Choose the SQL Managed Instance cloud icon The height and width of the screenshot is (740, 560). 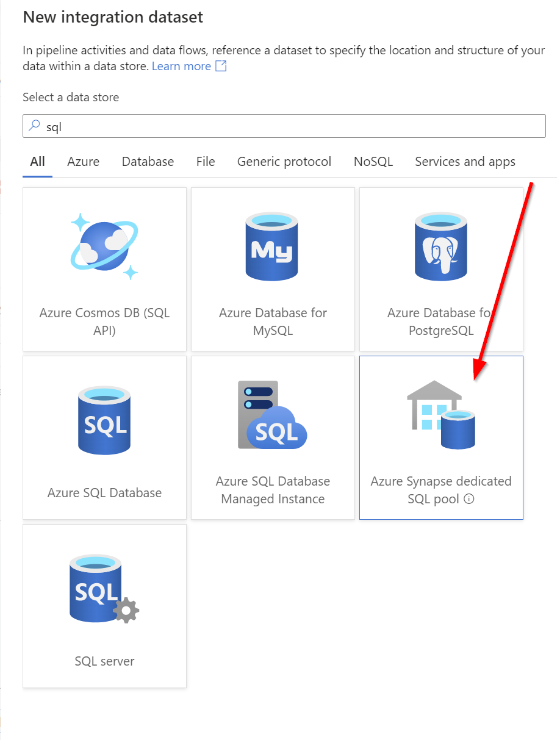272,415
